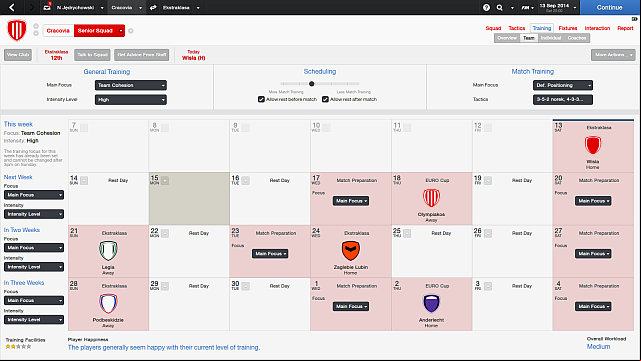This screenshot has height=361, width=641.
Task: Toggle Allow rest before match checkbox
Action: pos(261,99)
